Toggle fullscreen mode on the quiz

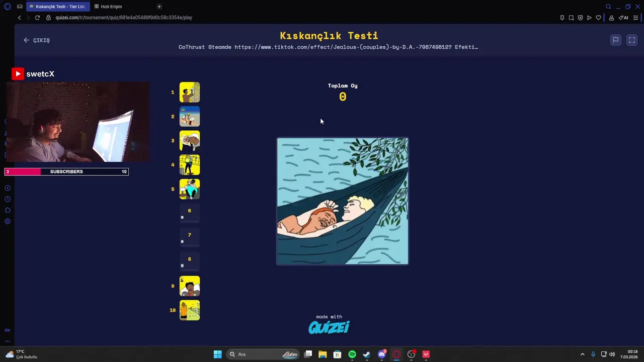point(632,40)
